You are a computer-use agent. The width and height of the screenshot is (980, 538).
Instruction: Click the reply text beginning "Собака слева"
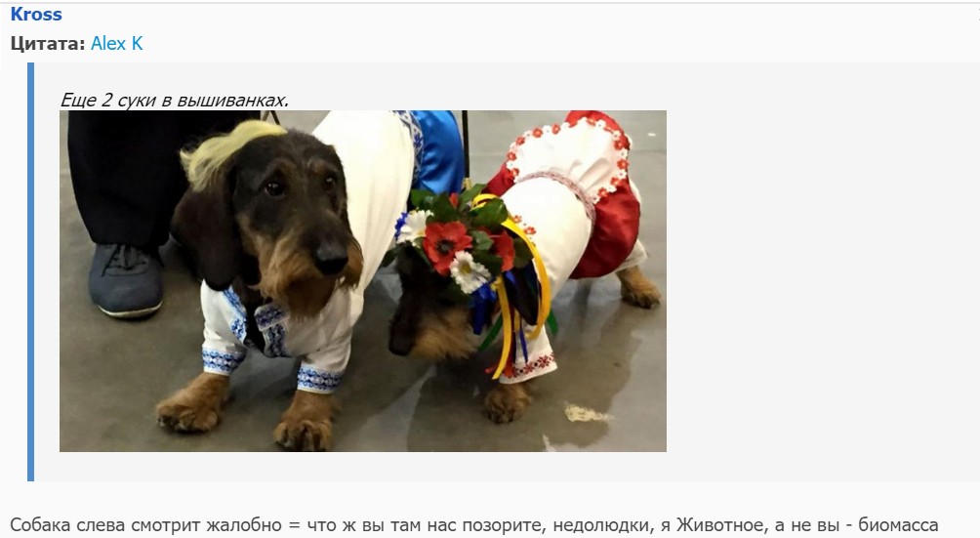(473, 525)
